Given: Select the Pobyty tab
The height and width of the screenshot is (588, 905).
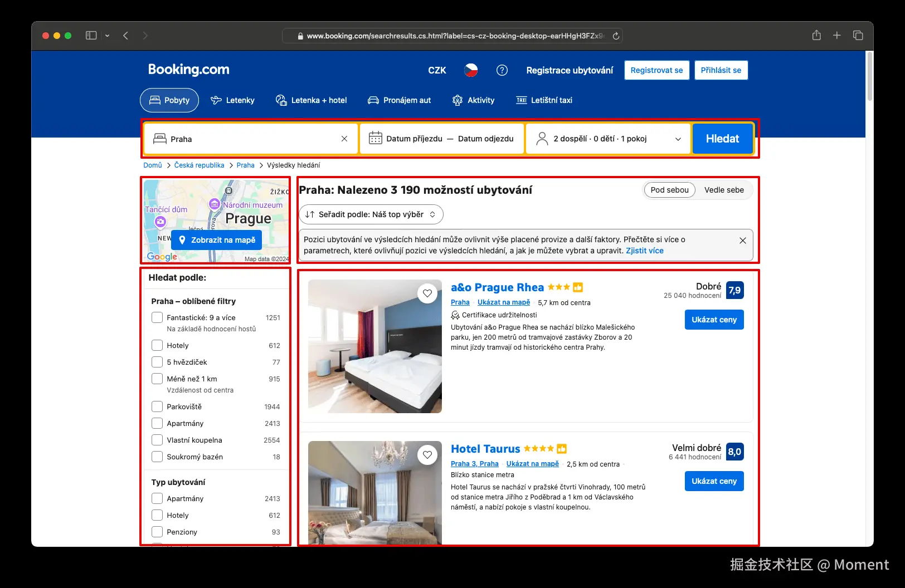Looking at the screenshot, I should pos(169,100).
